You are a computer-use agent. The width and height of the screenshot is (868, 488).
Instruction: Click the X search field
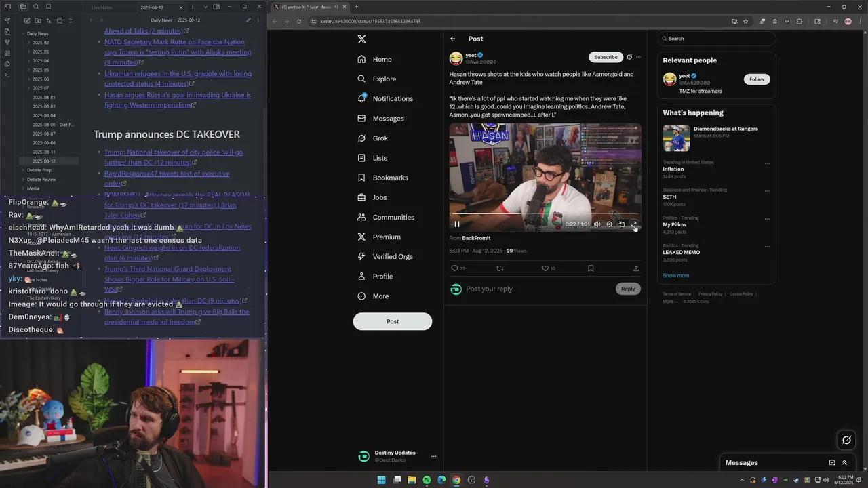click(x=716, y=39)
